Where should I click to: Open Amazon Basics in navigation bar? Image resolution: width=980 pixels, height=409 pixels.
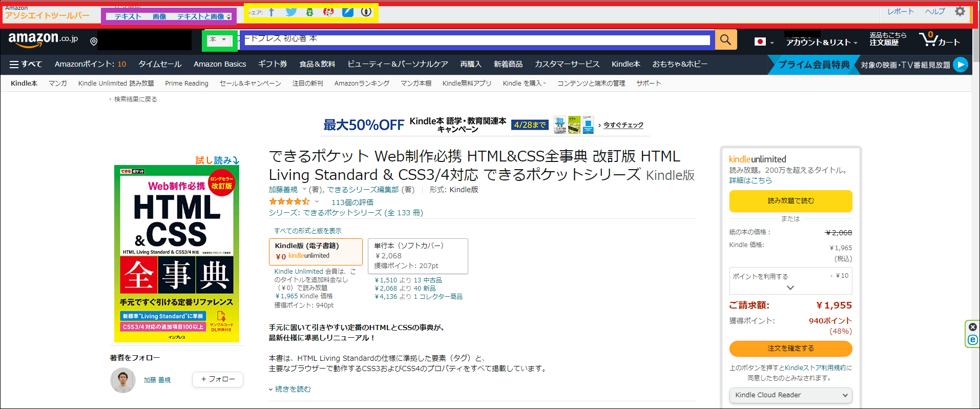point(220,64)
